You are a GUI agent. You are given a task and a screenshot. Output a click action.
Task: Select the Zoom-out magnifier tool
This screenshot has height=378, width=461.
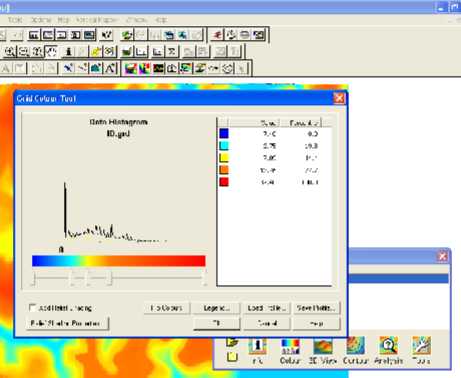(x=24, y=52)
